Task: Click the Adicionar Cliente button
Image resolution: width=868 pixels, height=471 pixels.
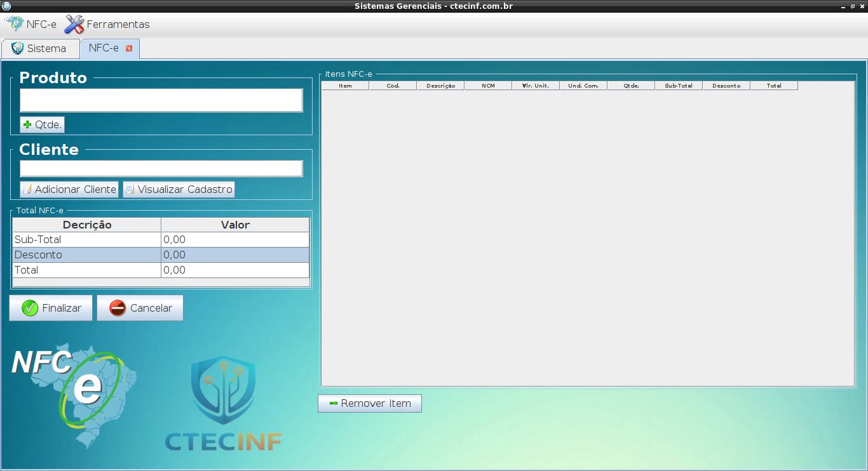Action: [x=69, y=189]
